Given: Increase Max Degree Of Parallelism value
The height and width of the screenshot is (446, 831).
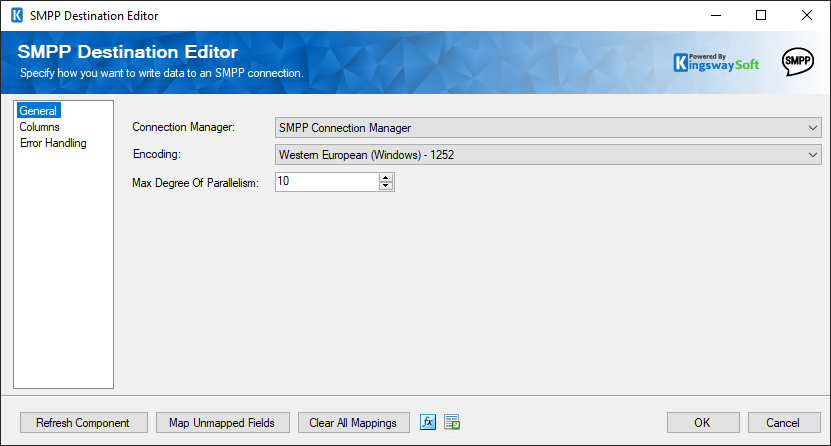Looking at the screenshot, I should (386, 177).
